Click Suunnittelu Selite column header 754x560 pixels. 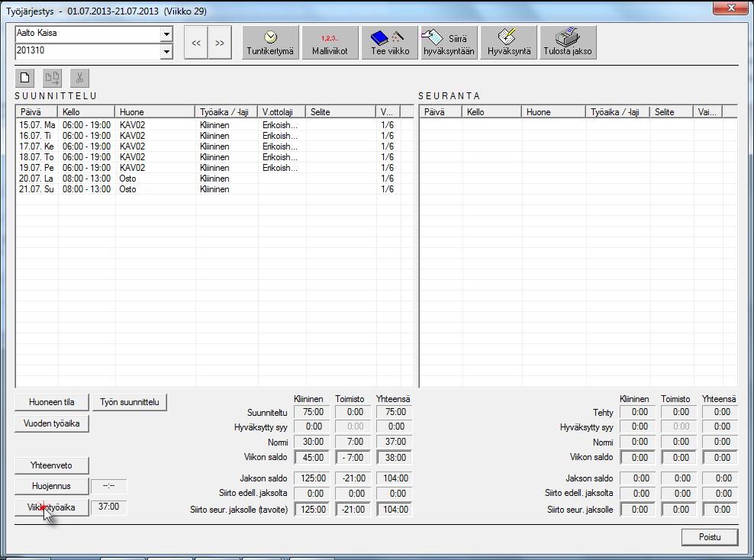coord(340,112)
